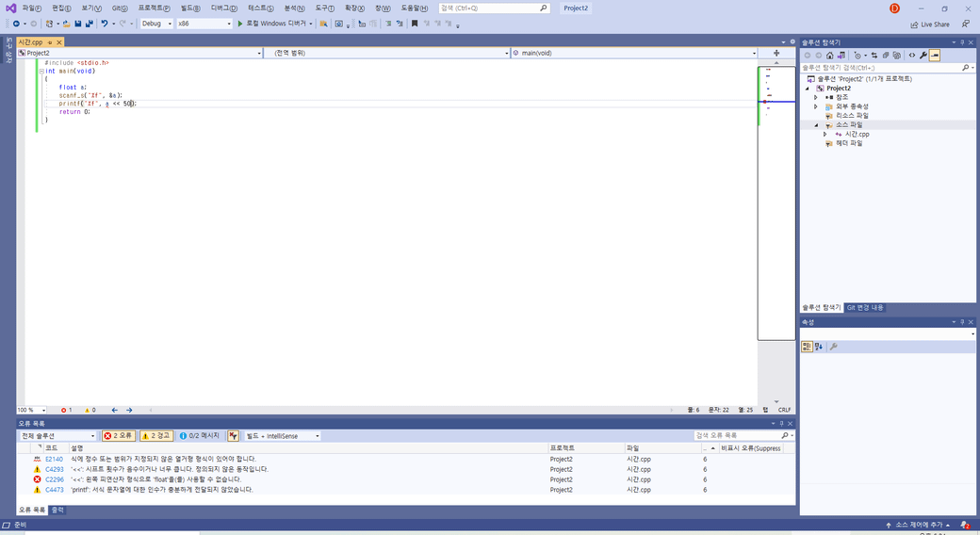
Task: Click the Undo icon in the toolbar
Action: (x=105, y=24)
